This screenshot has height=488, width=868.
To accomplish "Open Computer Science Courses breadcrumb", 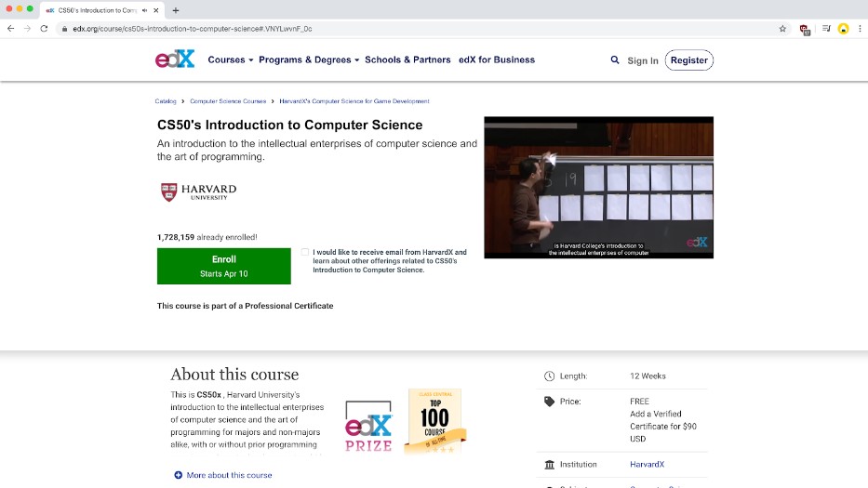I will 228,101.
